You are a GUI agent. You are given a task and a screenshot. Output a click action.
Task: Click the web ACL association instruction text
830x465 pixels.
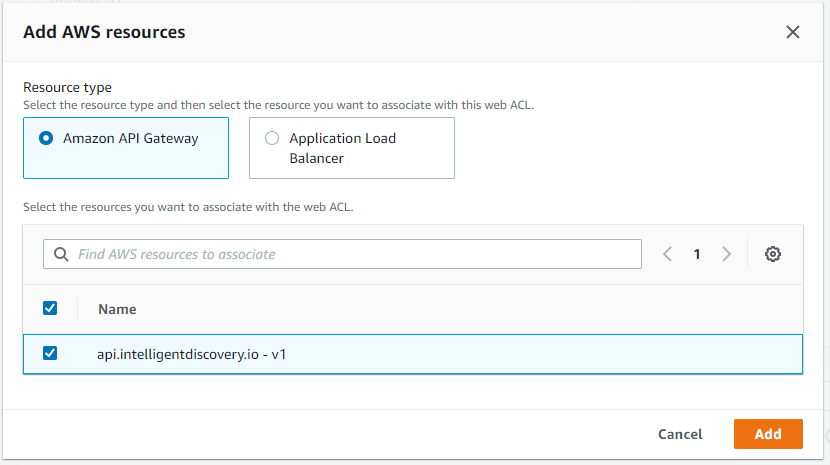188,207
